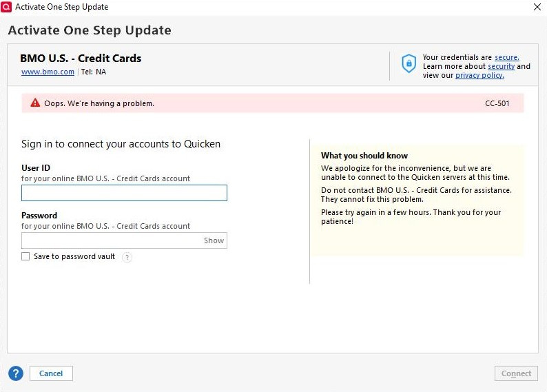Click the 'BMO U.S. - Credit Cards' title
Viewport: 547px width, 392px height.
coord(81,59)
